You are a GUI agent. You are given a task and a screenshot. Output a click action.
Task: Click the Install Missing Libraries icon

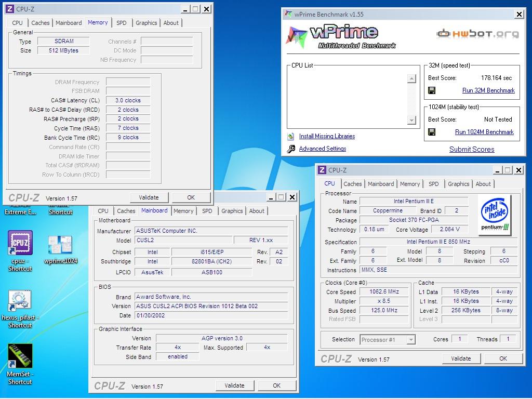click(x=291, y=137)
